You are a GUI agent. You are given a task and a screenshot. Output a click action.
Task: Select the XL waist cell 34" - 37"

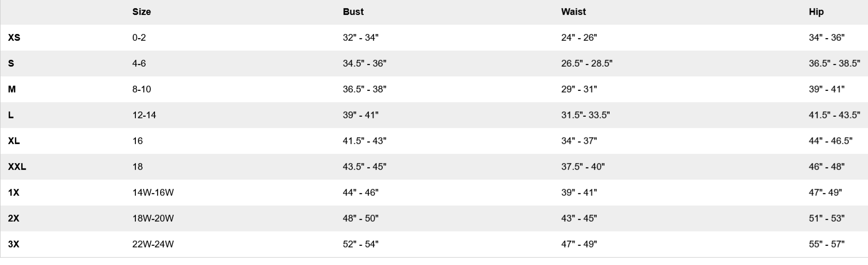point(579,141)
